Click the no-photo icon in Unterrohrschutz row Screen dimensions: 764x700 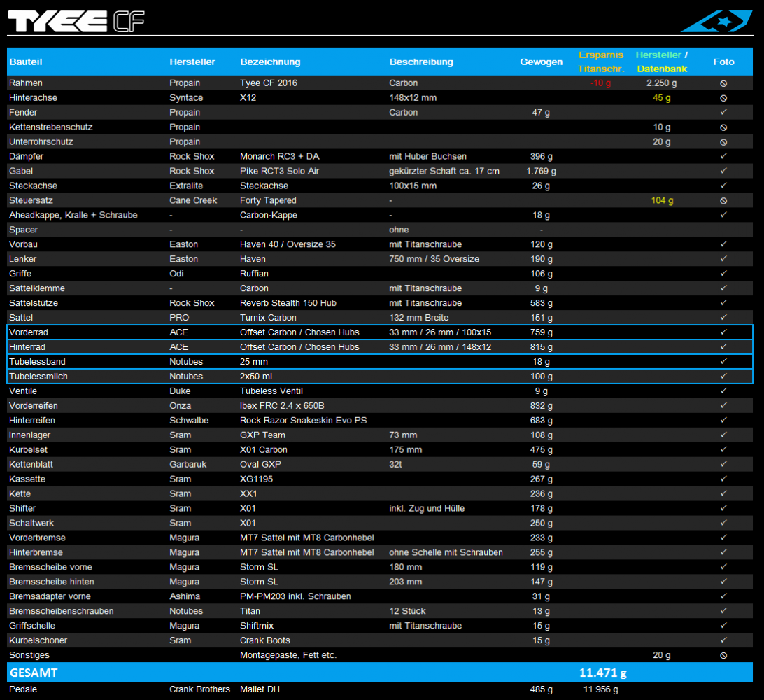click(723, 142)
